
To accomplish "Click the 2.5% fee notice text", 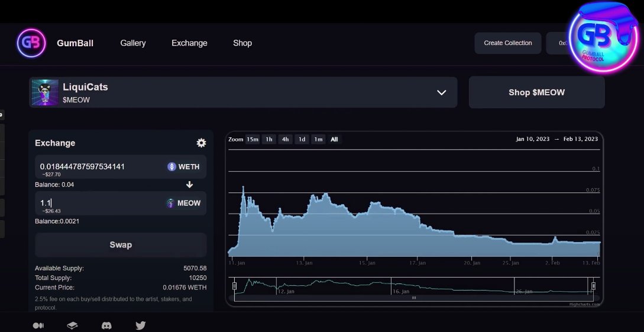I will (x=114, y=303).
